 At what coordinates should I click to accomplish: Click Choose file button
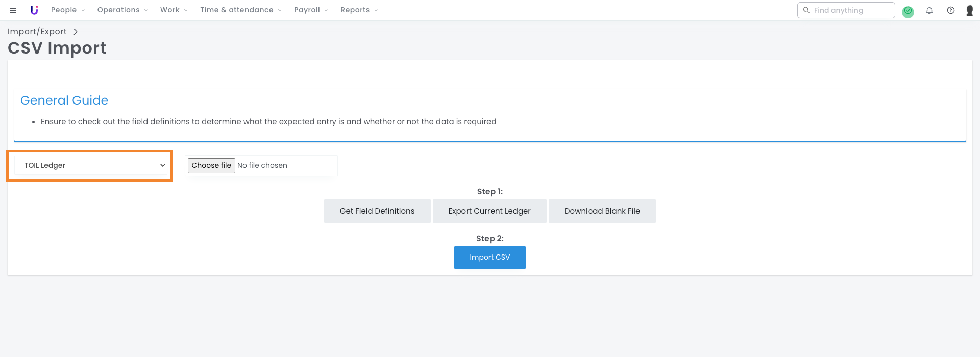[211, 165]
